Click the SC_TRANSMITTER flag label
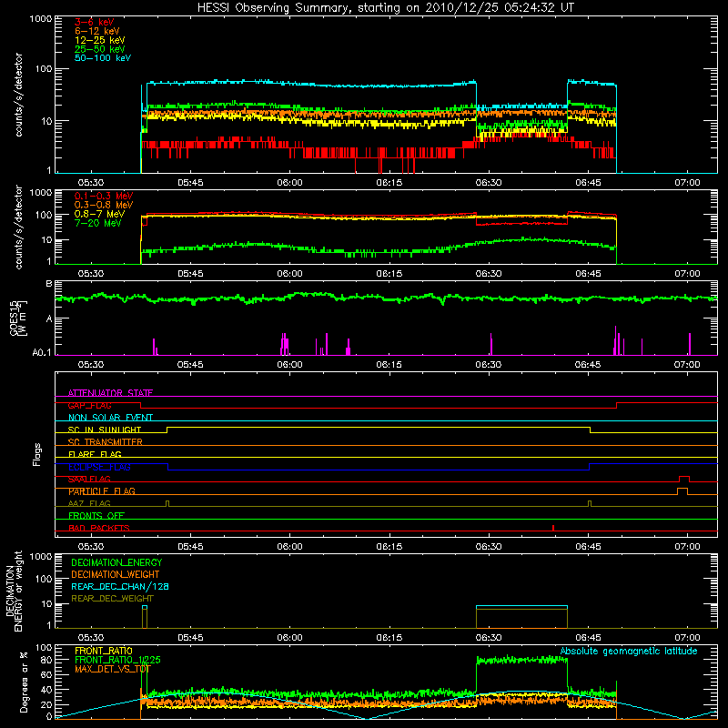 pos(106,442)
